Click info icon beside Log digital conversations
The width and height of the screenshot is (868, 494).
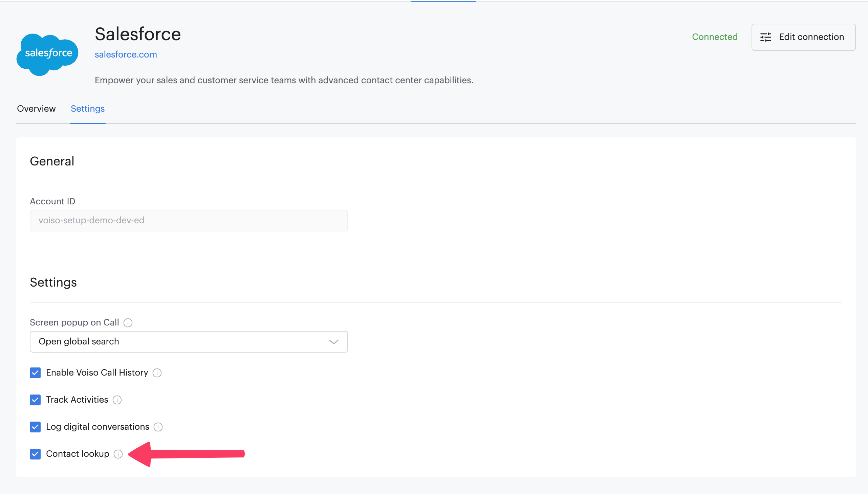(x=158, y=427)
